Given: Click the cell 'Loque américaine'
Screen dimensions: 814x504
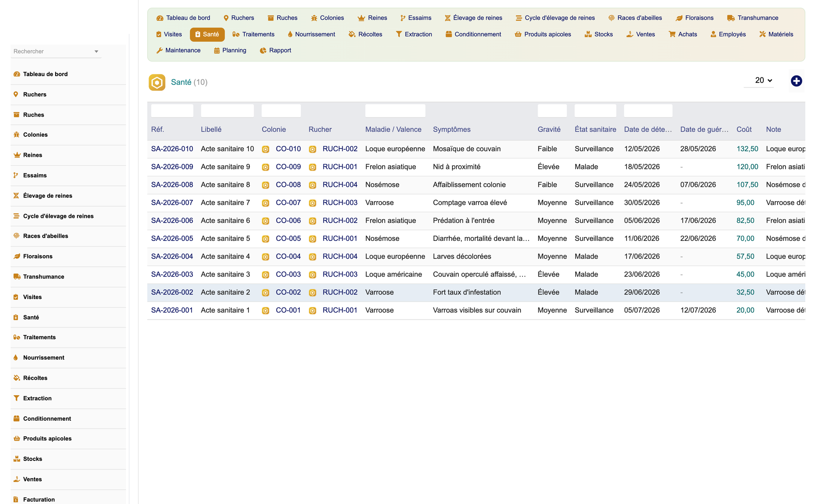Looking at the screenshot, I should 394,275.
